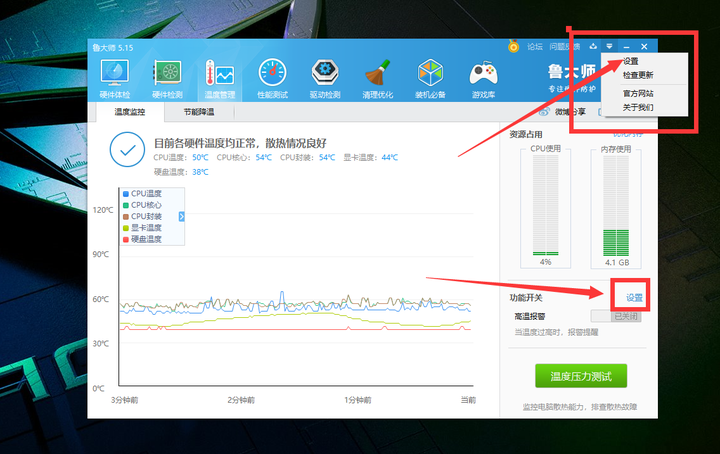Toggle CPU温度 legend blue swatch
Image resolution: width=720 pixels, height=454 pixels.
126,194
